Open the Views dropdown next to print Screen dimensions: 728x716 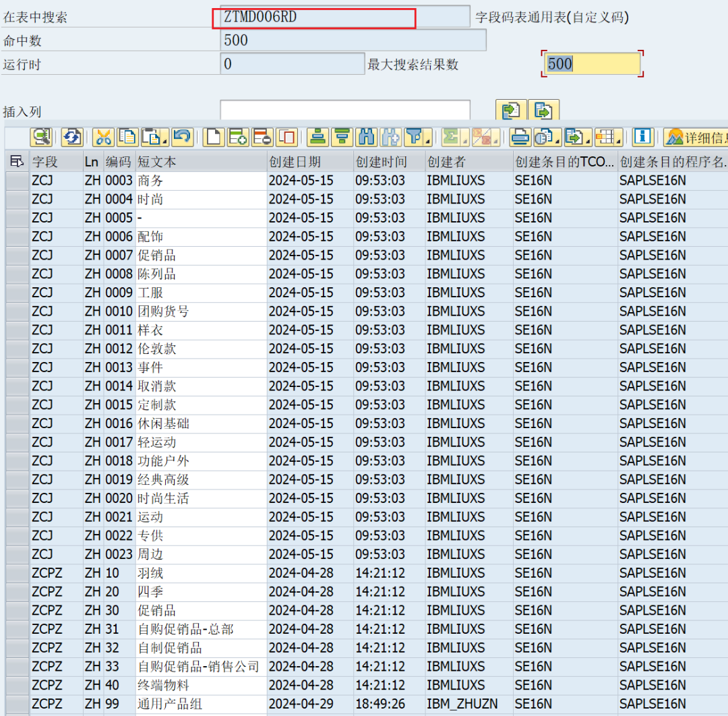point(557,141)
